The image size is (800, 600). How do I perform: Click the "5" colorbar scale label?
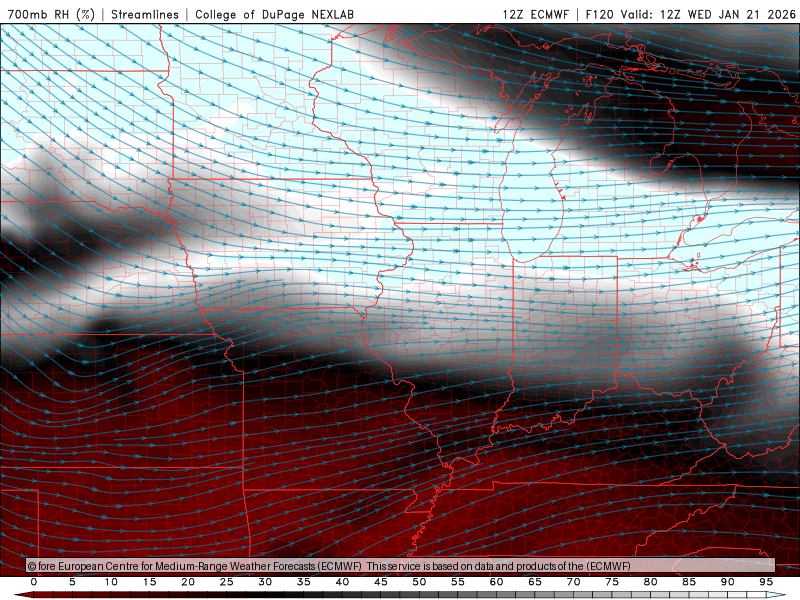[x=72, y=582]
